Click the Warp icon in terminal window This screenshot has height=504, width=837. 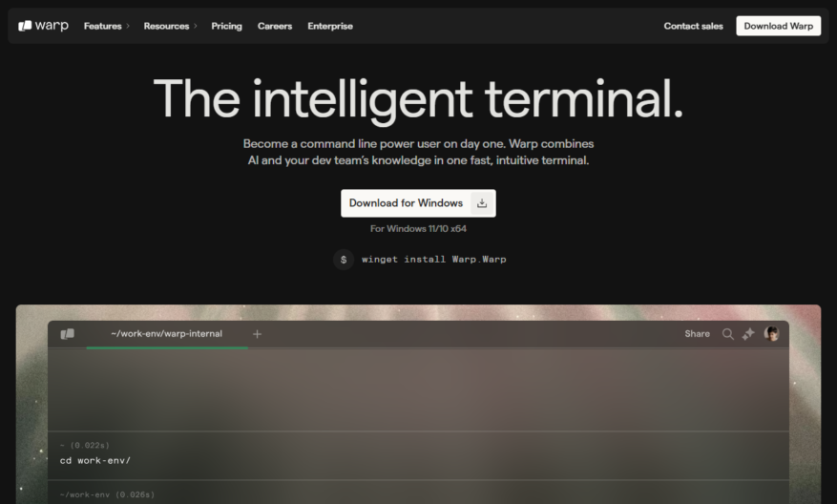(x=67, y=334)
